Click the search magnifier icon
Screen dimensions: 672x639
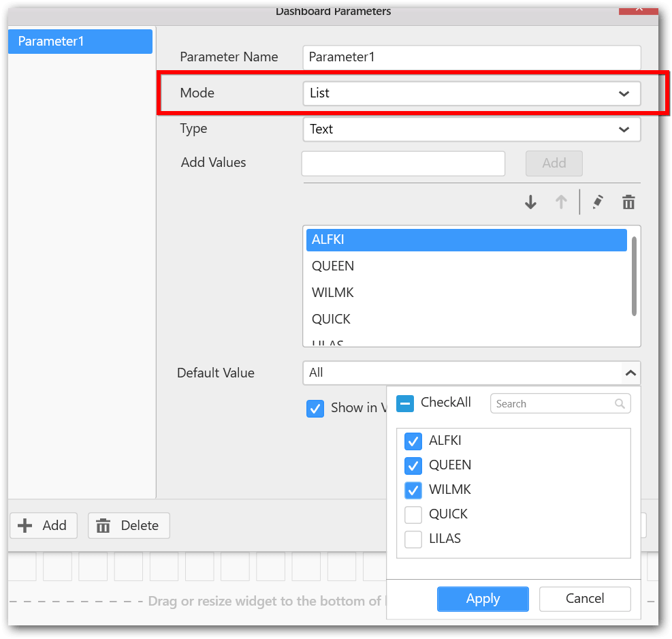tap(620, 404)
